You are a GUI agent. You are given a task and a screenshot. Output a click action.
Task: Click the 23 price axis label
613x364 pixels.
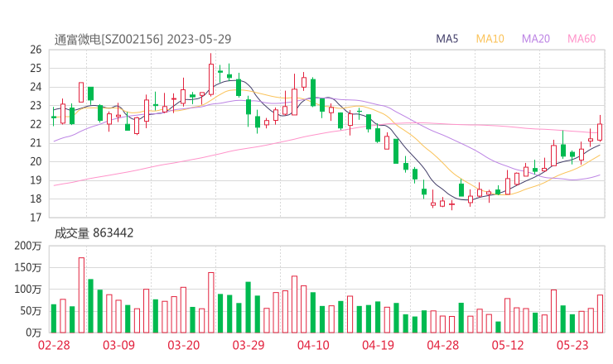[x=36, y=105]
